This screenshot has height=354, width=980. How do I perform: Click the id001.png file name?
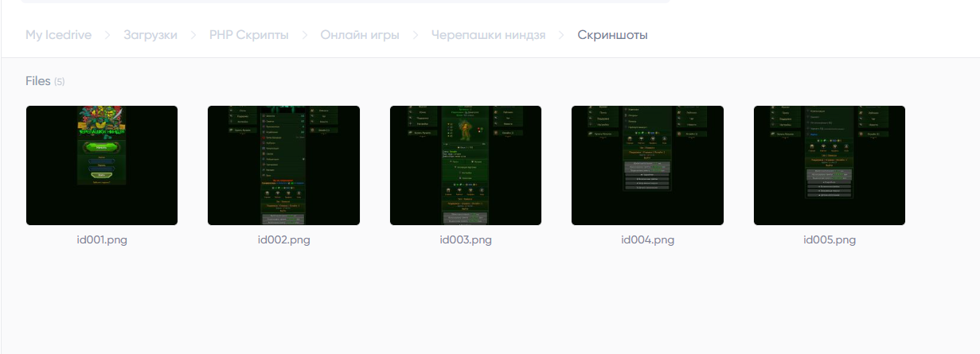102,239
